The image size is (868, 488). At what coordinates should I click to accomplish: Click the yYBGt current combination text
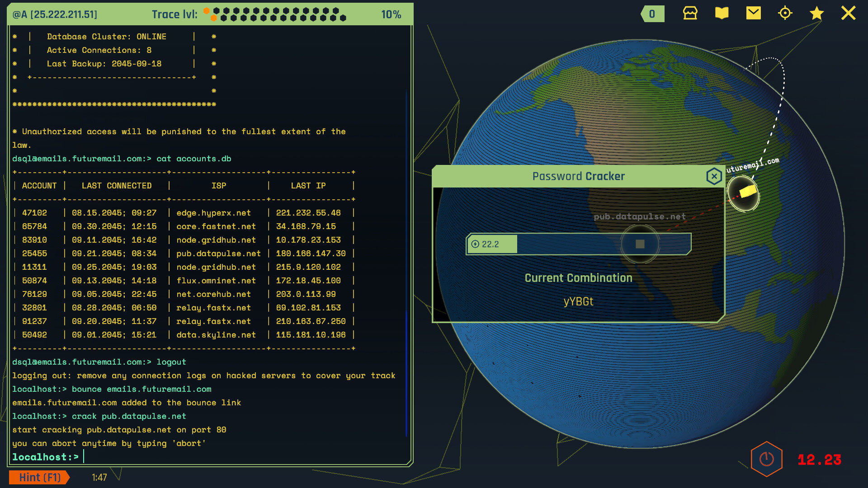tap(578, 301)
